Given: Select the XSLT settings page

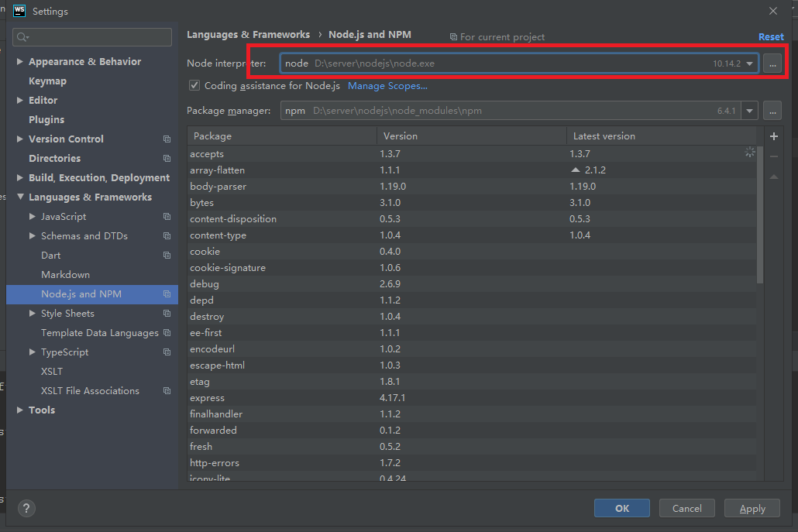Looking at the screenshot, I should [x=52, y=371].
